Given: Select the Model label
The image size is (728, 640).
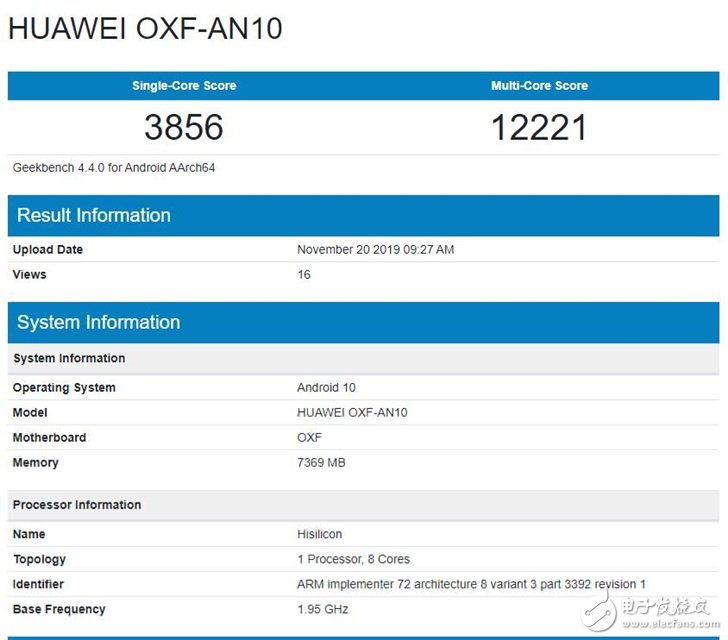Looking at the screenshot, I should tap(30, 412).
